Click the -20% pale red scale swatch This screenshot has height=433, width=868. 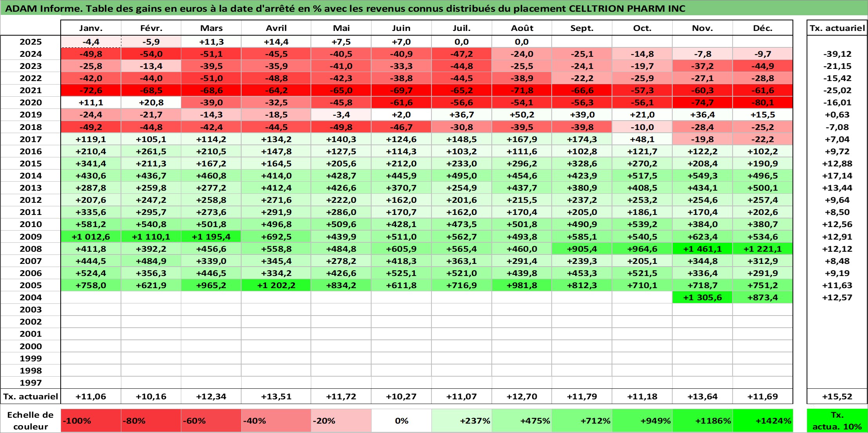point(341,421)
